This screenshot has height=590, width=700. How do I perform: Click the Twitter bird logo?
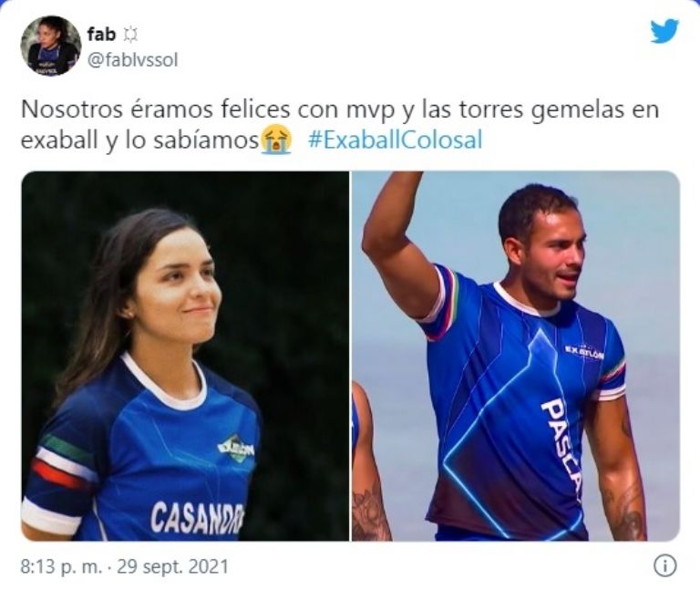[664, 31]
